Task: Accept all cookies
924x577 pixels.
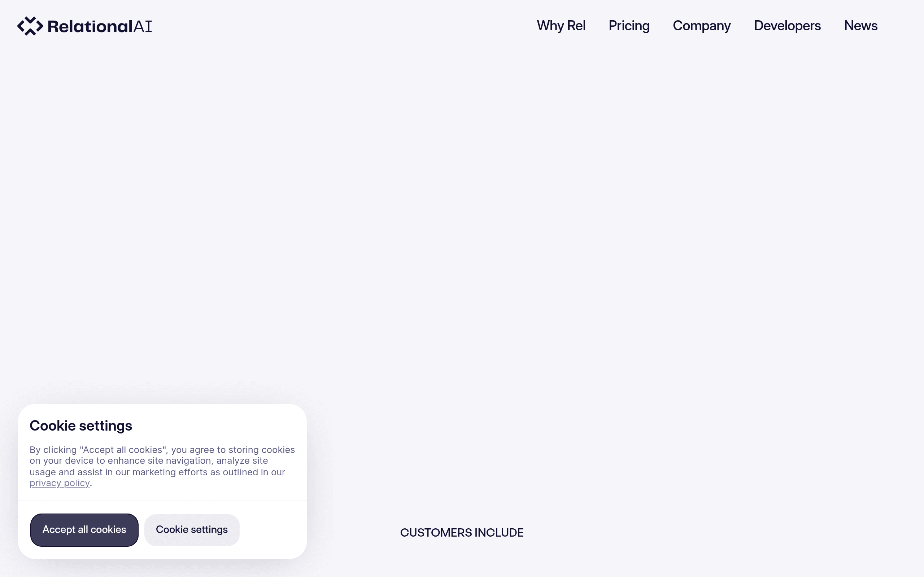Action: (84, 530)
